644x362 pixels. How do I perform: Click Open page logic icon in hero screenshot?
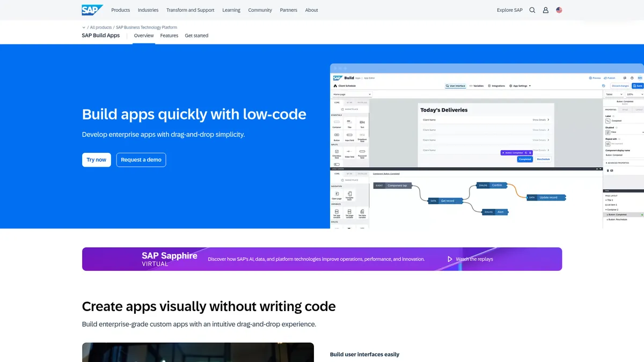(x=337, y=194)
